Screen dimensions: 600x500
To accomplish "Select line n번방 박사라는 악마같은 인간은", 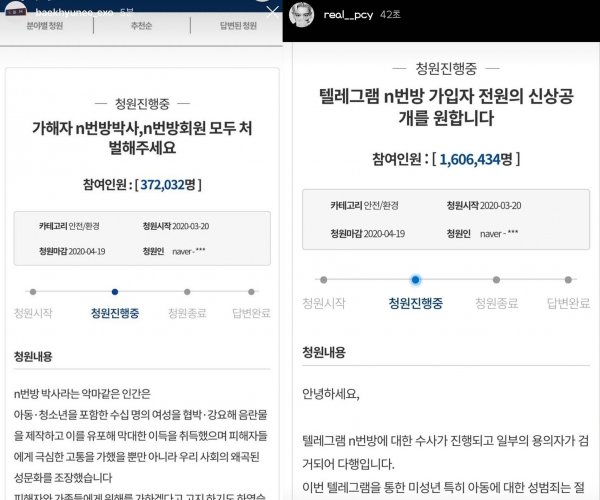I will 82,394.
